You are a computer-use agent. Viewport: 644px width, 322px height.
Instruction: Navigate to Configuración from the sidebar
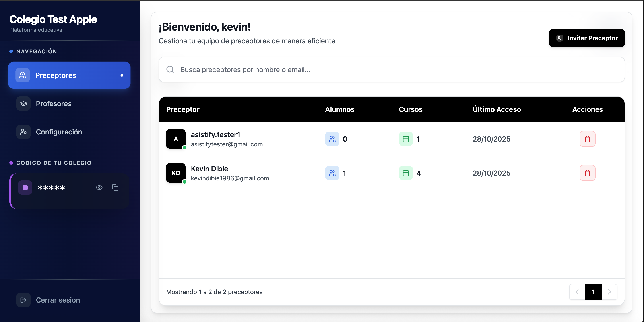coord(59,132)
